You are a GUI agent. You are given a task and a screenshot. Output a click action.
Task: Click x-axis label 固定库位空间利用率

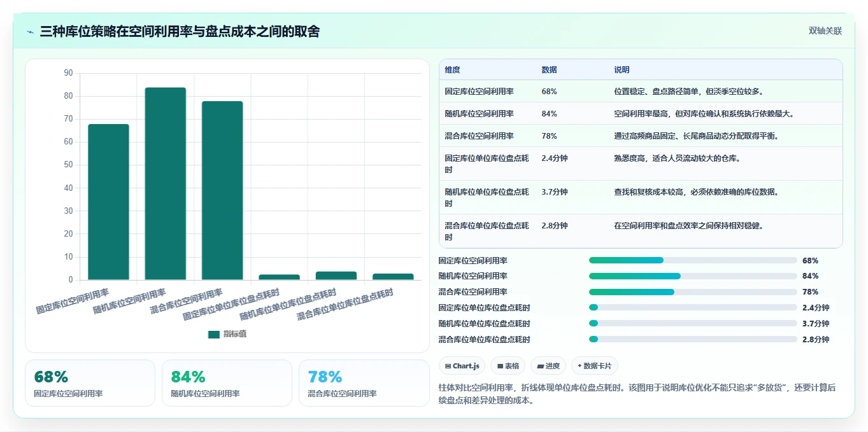coord(73,302)
